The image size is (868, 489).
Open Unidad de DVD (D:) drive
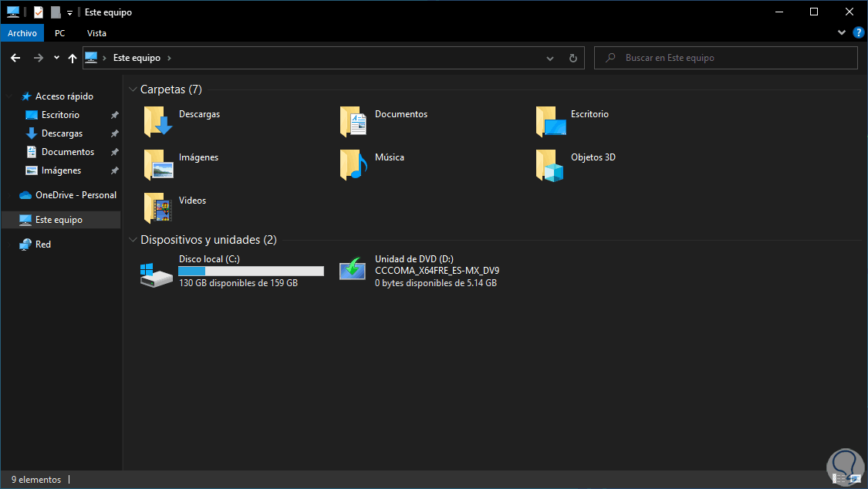coord(353,269)
